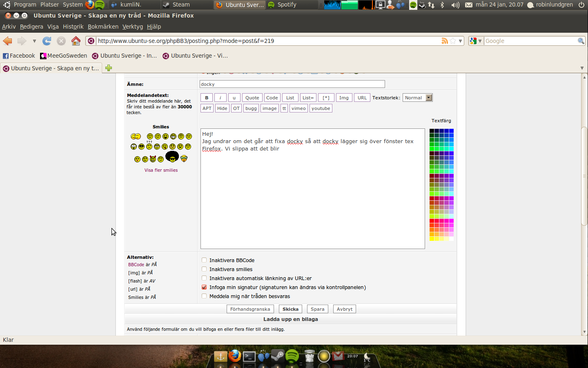This screenshot has width=588, height=368.
Task: Click the stop loading icon
Action: click(61, 41)
